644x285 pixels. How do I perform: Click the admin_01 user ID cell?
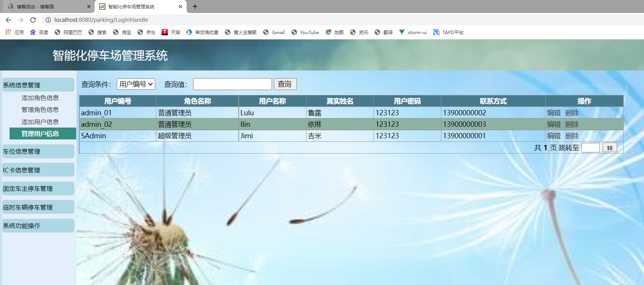pyautogui.click(x=118, y=113)
